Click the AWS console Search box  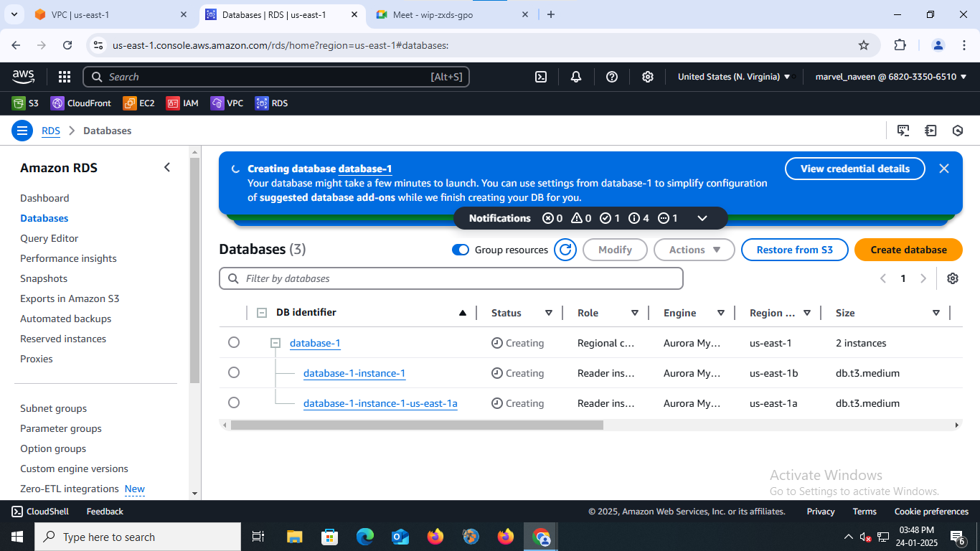pyautogui.click(x=276, y=77)
